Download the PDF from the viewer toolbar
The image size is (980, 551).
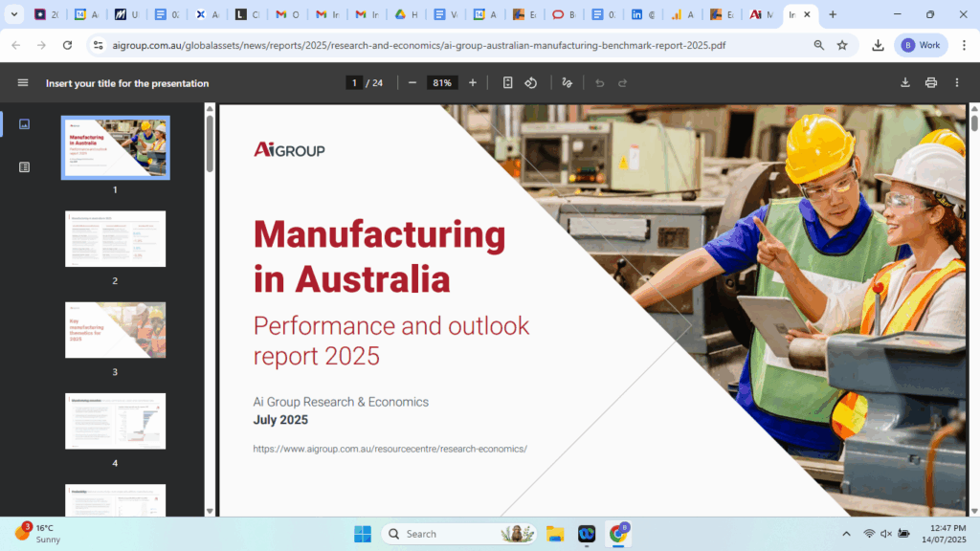point(904,82)
